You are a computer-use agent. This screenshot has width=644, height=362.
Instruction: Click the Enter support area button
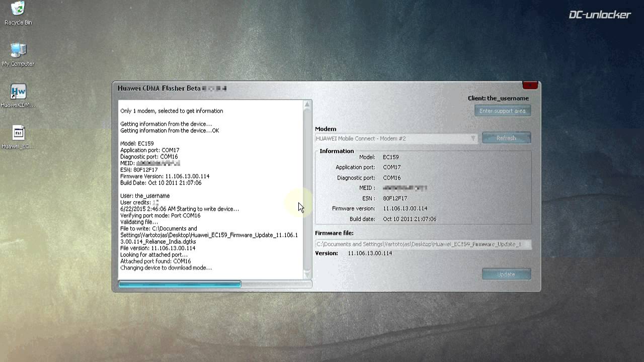coord(502,111)
